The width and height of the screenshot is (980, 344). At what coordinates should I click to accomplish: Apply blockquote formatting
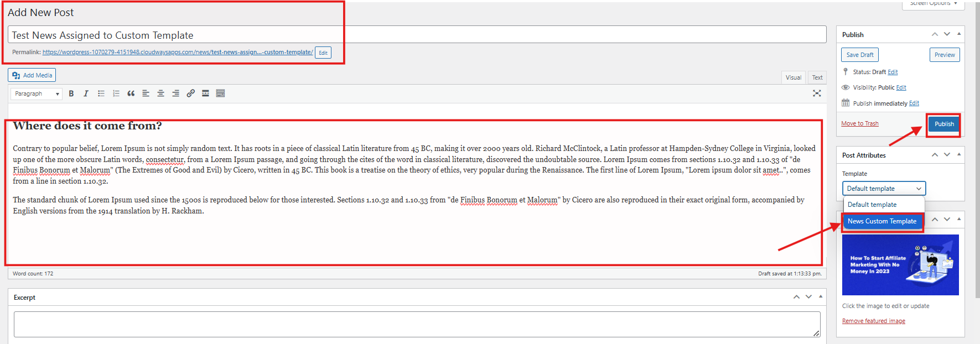click(x=131, y=93)
